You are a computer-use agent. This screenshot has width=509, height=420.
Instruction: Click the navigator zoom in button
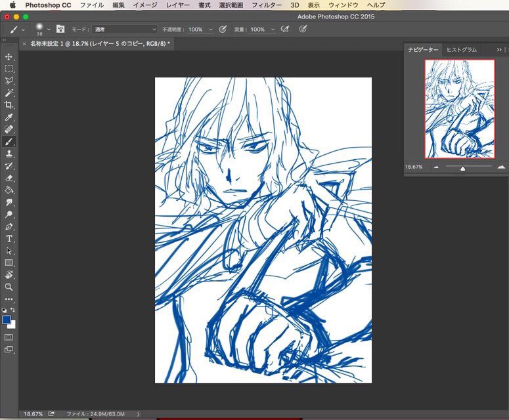(500, 167)
